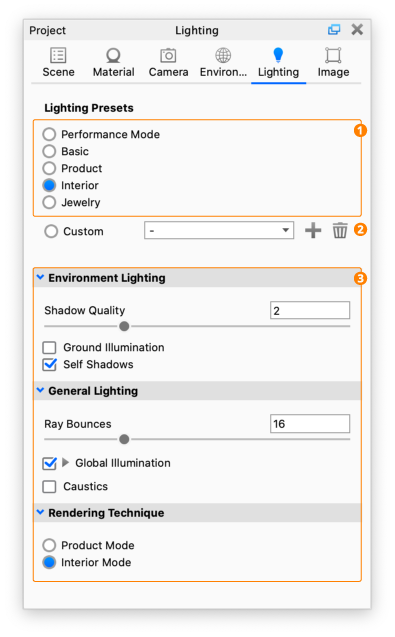The width and height of the screenshot is (395, 637).
Task: Adjust the Ray Bounces slider handle
Action: [x=124, y=439]
